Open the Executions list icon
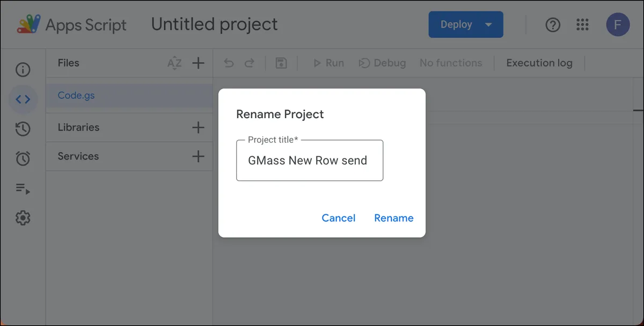The height and width of the screenshot is (326, 644). point(23,189)
